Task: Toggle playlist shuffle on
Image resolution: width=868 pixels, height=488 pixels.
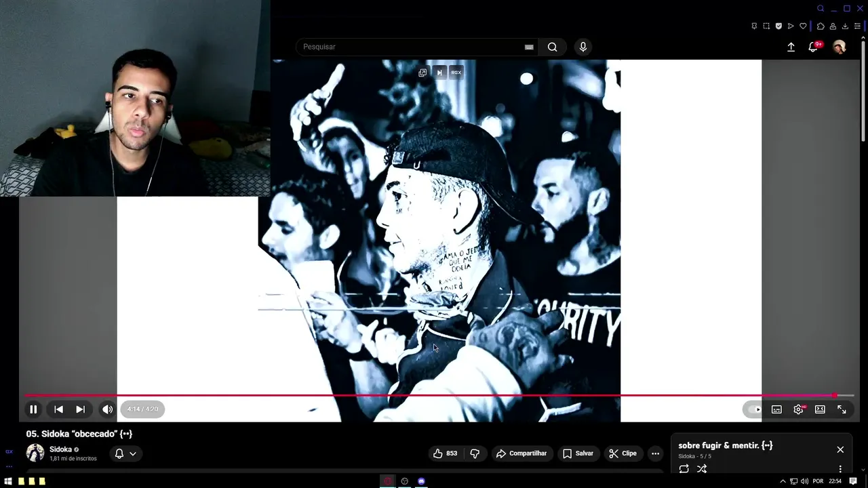Action: [x=702, y=469]
